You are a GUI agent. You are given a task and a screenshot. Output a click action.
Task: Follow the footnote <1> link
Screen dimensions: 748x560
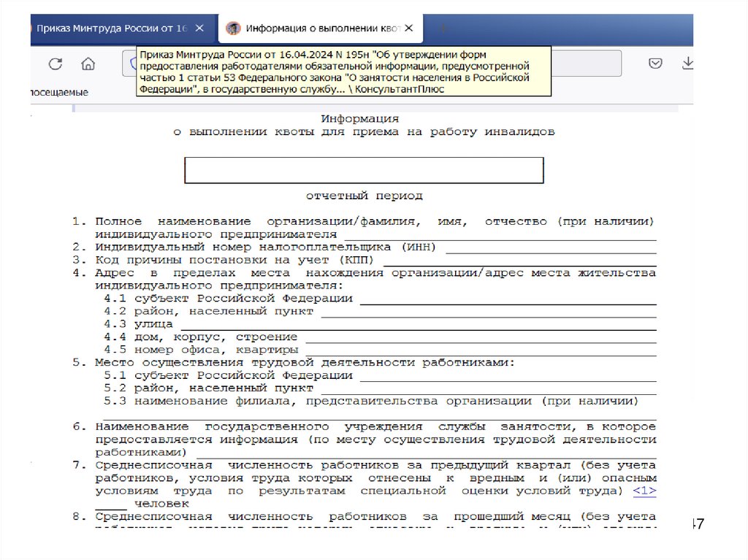pos(644,491)
